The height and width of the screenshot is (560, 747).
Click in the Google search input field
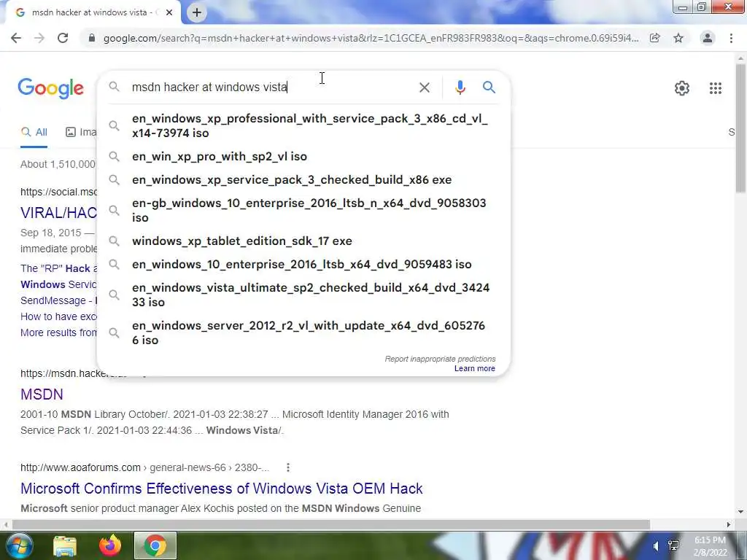pos(271,87)
